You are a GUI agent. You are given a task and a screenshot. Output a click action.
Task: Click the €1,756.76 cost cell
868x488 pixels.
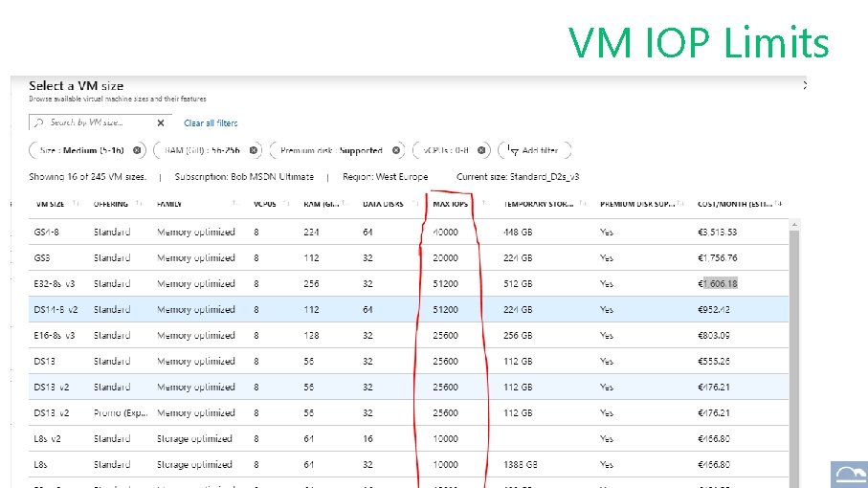tap(718, 257)
